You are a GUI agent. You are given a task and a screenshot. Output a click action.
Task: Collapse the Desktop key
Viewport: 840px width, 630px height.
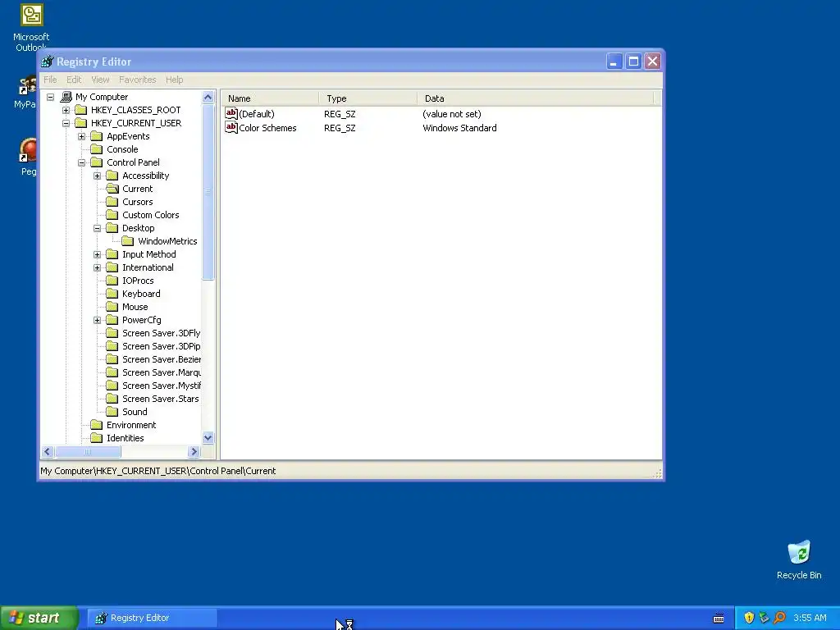click(97, 228)
